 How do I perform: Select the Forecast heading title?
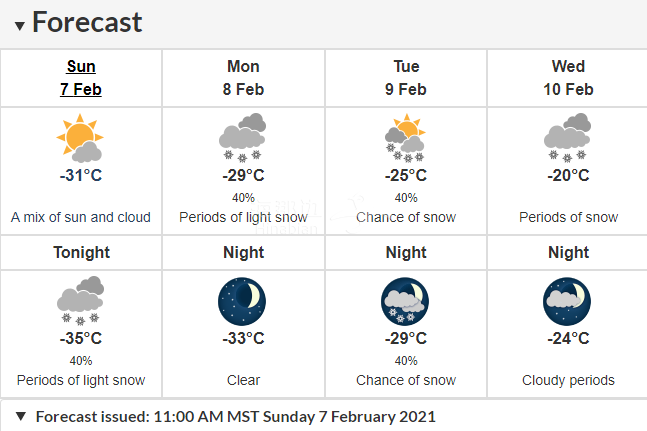click(87, 22)
